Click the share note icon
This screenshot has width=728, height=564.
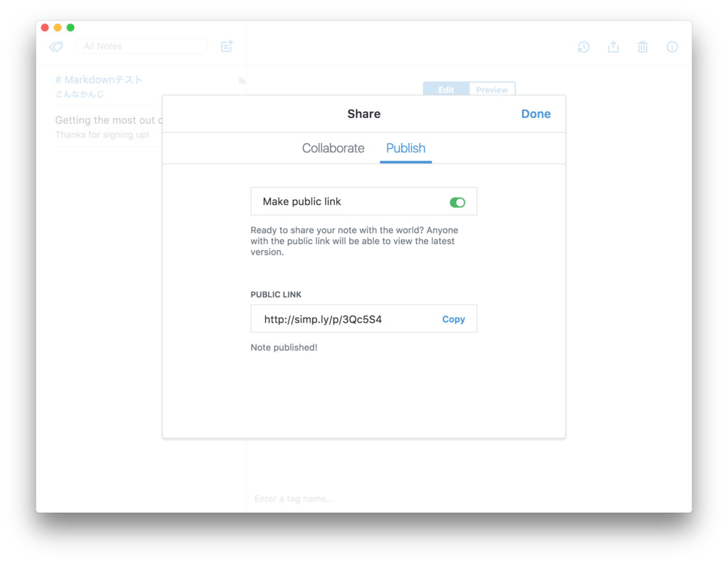614,46
